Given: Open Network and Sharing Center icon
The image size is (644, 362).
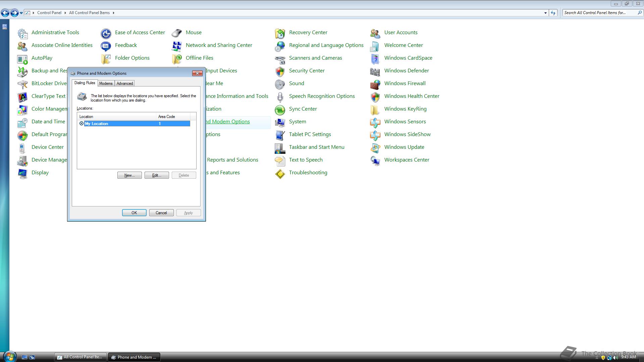Looking at the screenshot, I should pyautogui.click(x=177, y=46).
